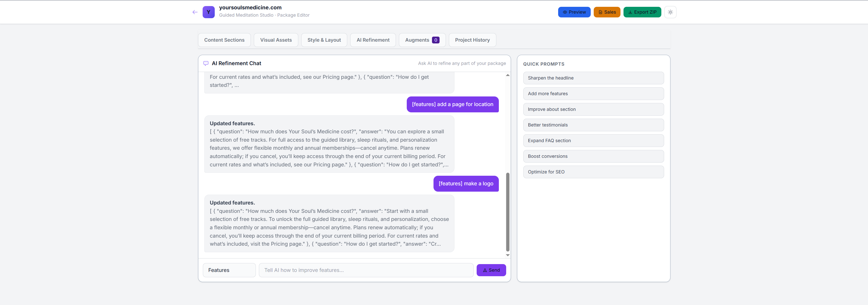Open the Sales document button
The width and height of the screenshot is (868, 305).
pos(607,12)
